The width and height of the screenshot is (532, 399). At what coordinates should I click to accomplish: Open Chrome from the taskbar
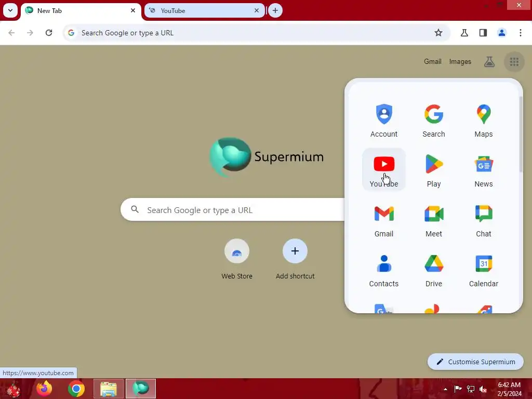[76, 389]
